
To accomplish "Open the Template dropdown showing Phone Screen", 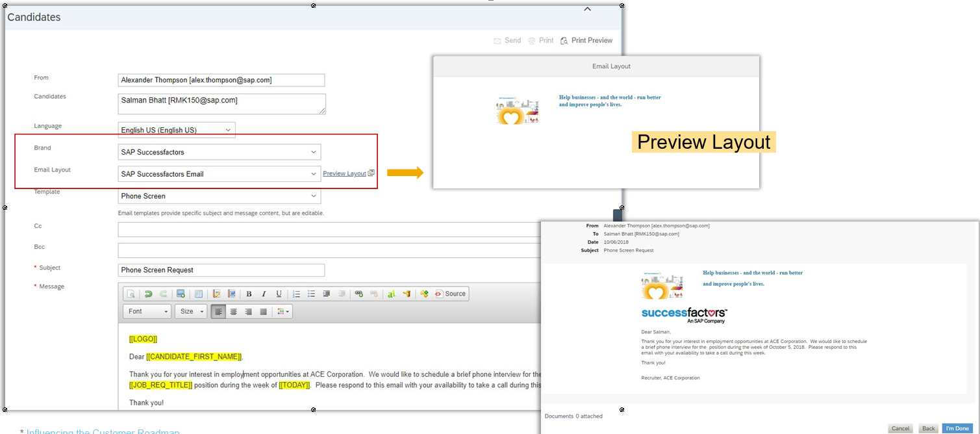I will pos(219,196).
